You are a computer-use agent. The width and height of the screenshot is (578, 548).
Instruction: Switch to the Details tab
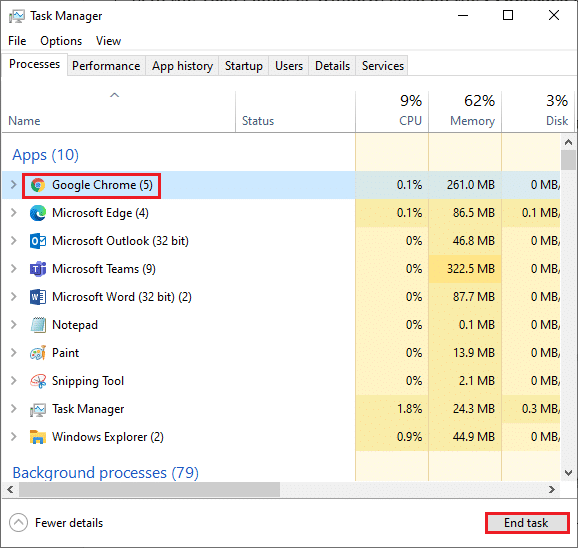click(332, 66)
